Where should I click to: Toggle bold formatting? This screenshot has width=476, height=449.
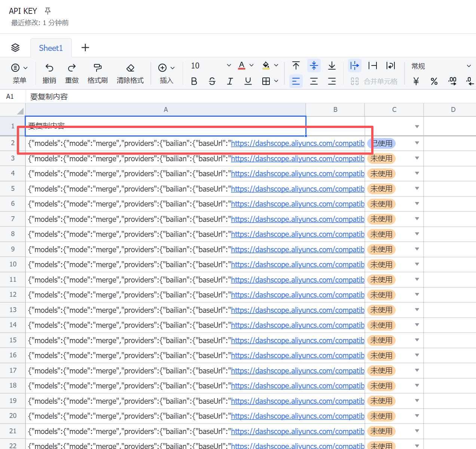194,81
